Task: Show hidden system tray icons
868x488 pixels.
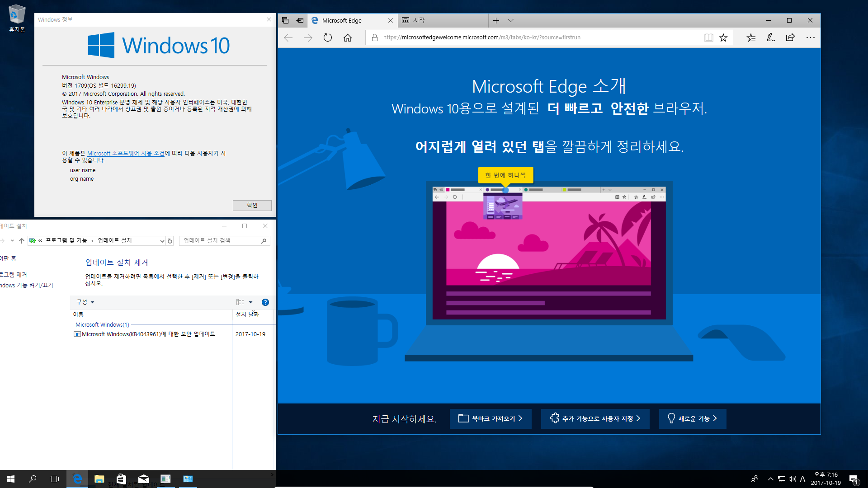Action: pyautogui.click(x=770, y=479)
